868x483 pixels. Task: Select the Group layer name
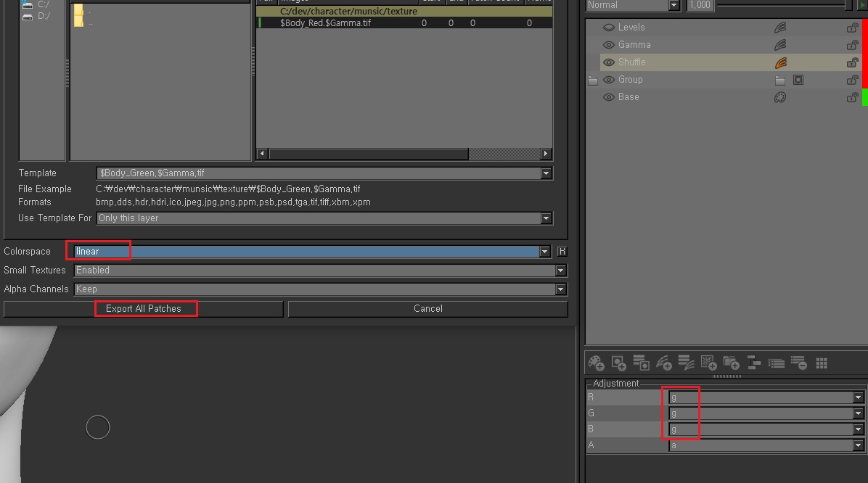point(631,80)
